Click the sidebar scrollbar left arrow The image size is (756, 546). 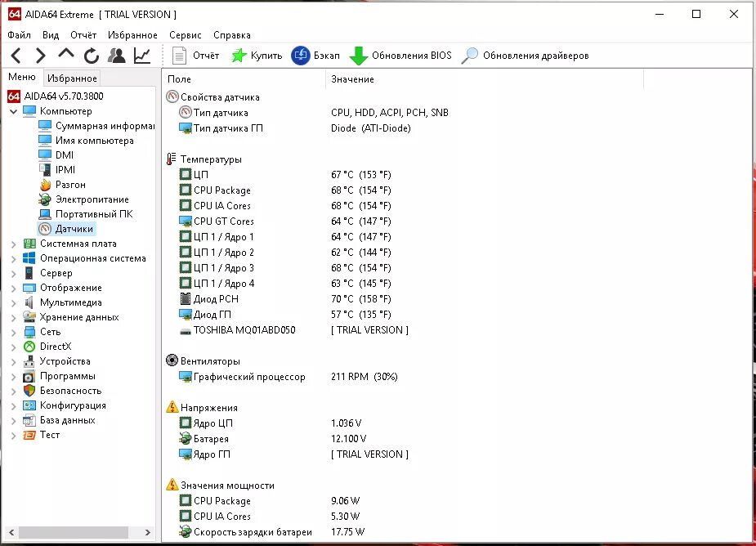click(11, 532)
